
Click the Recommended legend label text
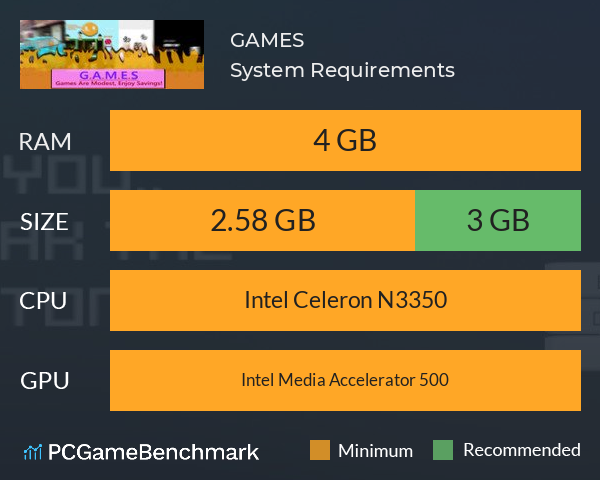pos(522,450)
